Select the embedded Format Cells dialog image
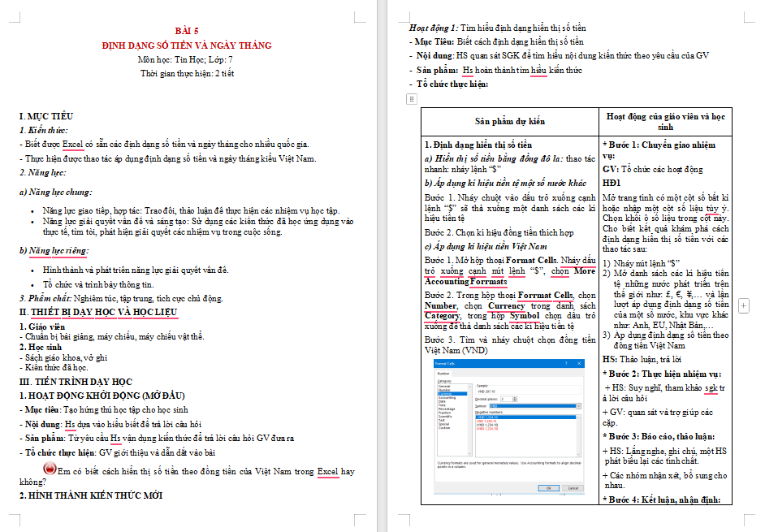The image size is (765, 532). [x=509, y=427]
